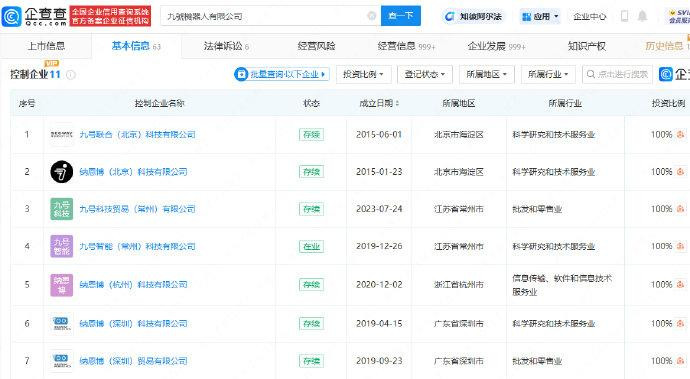Image resolution: width=690 pixels, height=379 pixels.
Task: Click the mobile phone icon in the header
Action: point(624,16)
